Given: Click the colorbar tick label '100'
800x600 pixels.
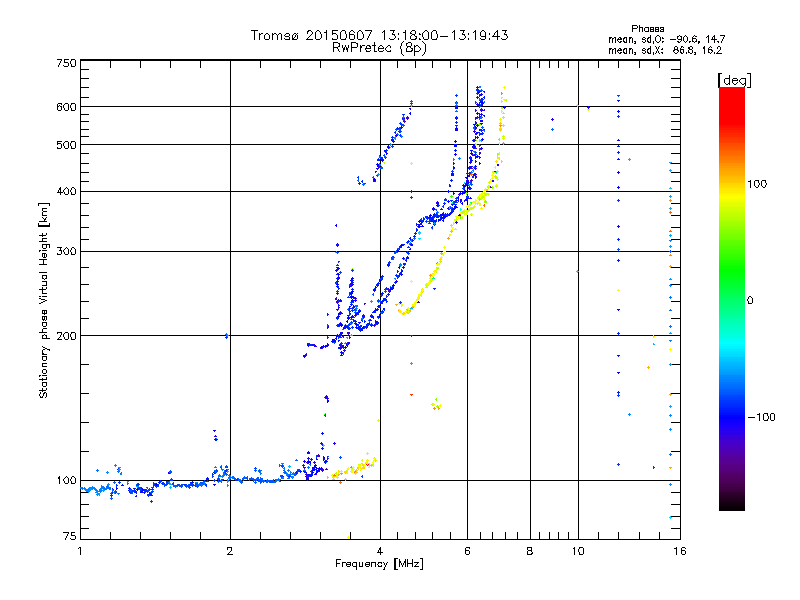Looking at the screenshot, I should (757, 184).
